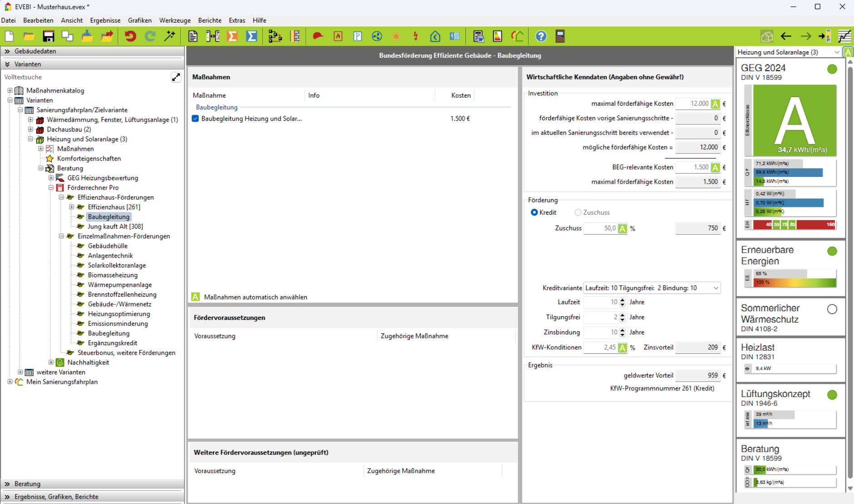Click Maßnahmen automatisch anwählen button
The image size is (854, 504).
click(x=196, y=297)
